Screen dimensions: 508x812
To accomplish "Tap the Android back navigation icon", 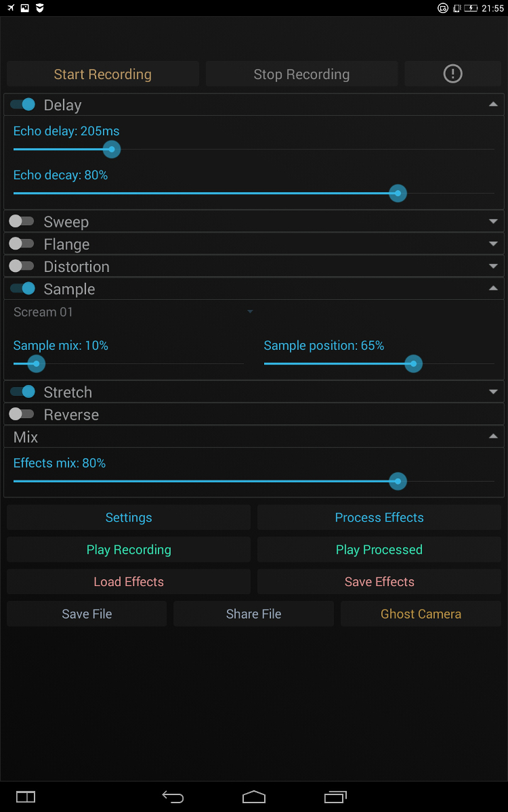I will (x=173, y=796).
